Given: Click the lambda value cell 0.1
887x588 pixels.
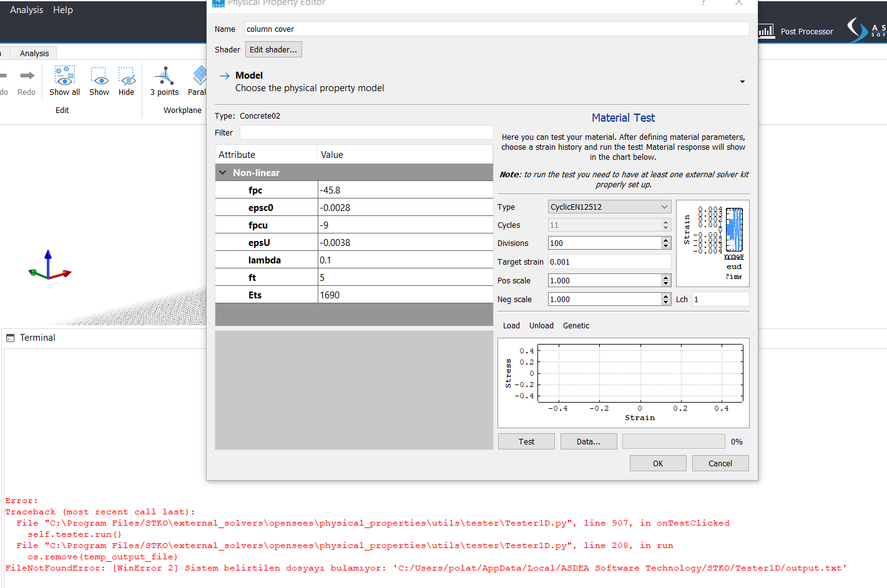Looking at the screenshot, I should 405,260.
